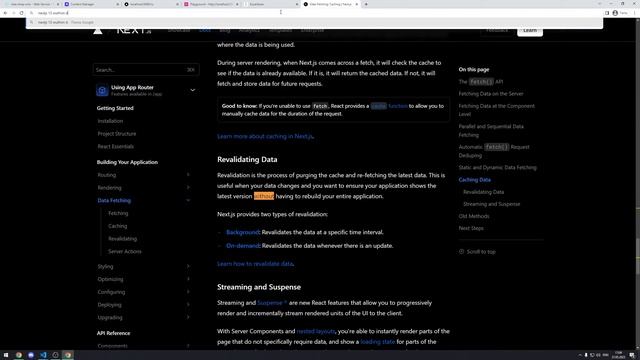Expand the Optimizing sidebar section

pyautogui.click(x=188, y=279)
